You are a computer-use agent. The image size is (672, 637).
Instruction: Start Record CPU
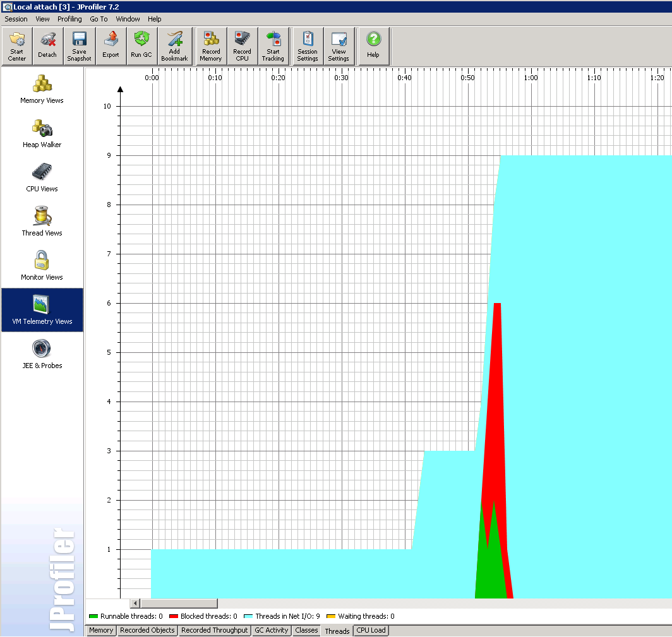tap(242, 46)
